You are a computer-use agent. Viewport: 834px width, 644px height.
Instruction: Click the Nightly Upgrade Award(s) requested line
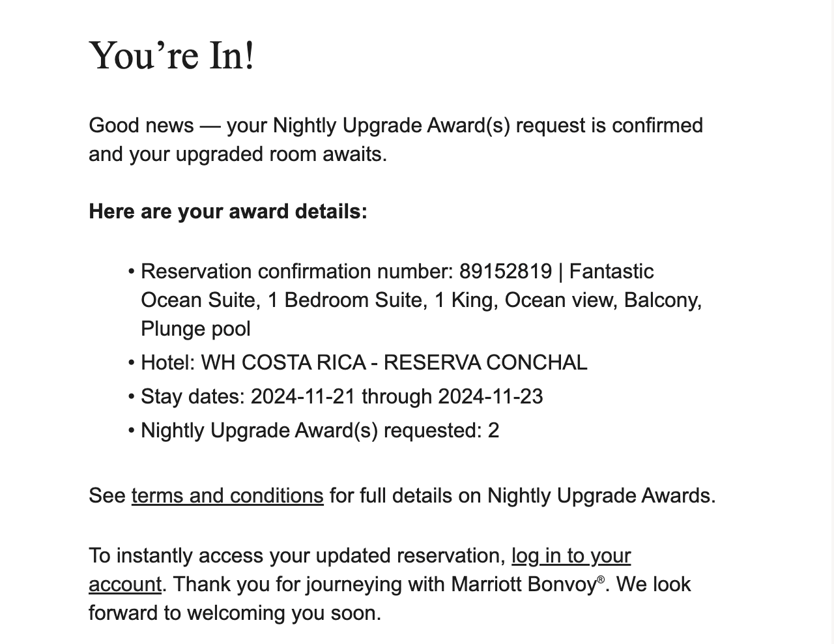[x=320, y=430]
